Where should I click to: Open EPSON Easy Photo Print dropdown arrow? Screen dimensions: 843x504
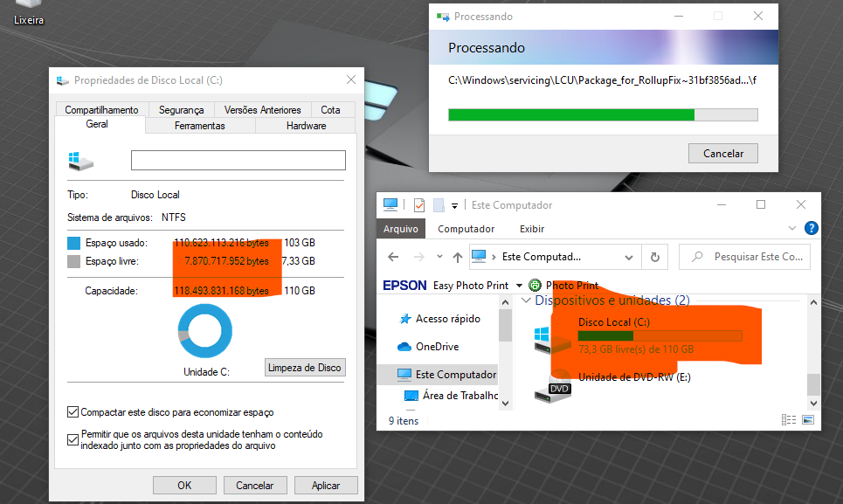click(520, 286)
